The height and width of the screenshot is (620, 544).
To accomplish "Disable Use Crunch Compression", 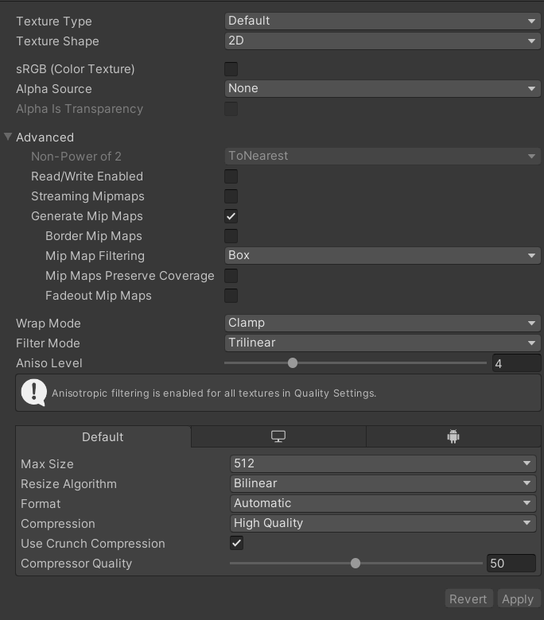I will 237,543.
